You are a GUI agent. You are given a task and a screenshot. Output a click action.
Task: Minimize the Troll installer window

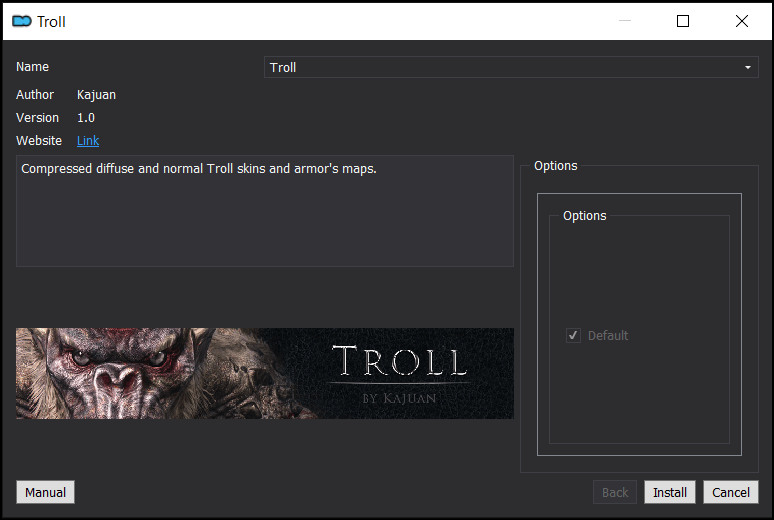[x=625, y=21]
